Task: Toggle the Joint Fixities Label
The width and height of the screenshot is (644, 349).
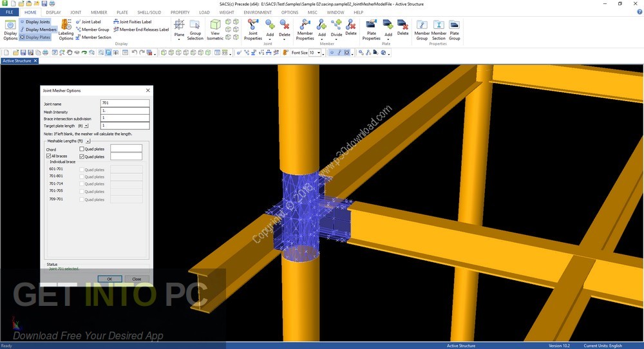Action: tap(132, 22)
